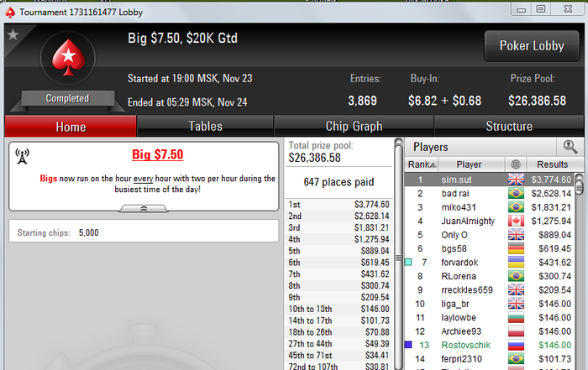The height and width of the screenshot is (370, 588).
Task: Open player search magnifier icon
Action: coord(570,147)
